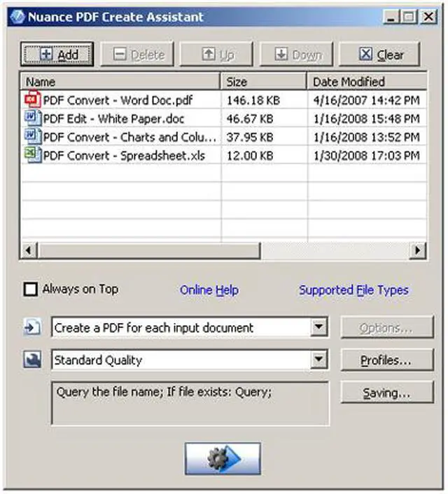Click date 4/16/2007 14:42 PM

(x=367, y=100)
